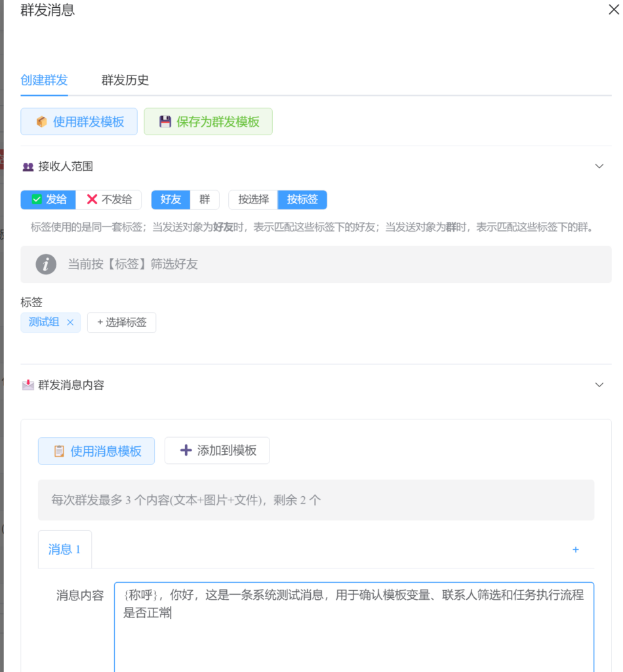Remove the 测试组 tag with its x icon
The height and width of the screenshot is (672, 623).
tap(70, 322)
